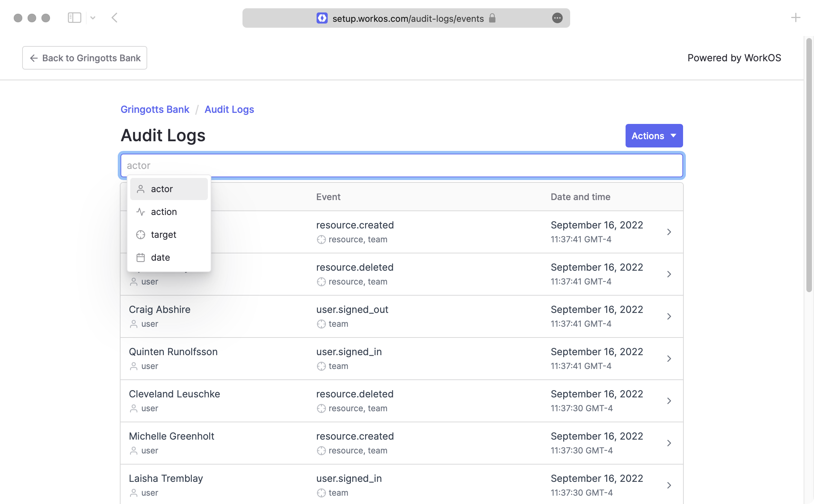The height and width of the screenshot is (504, 814).
Task: Click the date calendar icon in dropdown
Action: click(141, 258)
